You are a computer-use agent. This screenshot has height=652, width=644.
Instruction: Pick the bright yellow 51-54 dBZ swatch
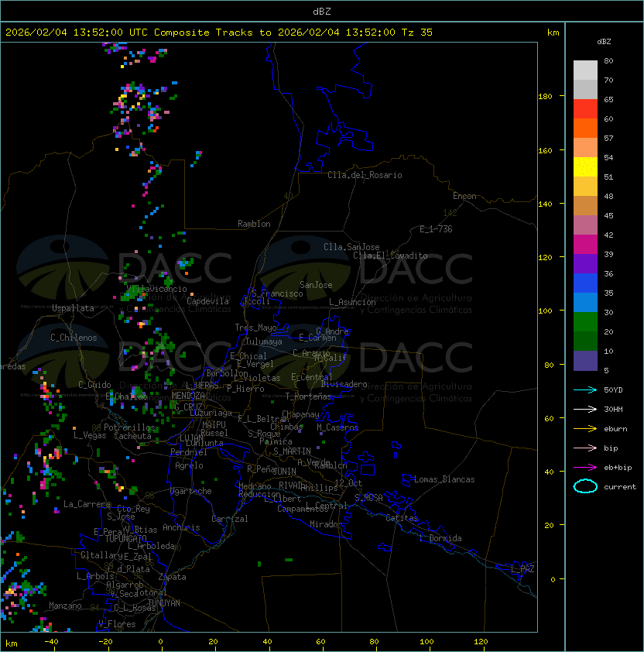[585, 167]
